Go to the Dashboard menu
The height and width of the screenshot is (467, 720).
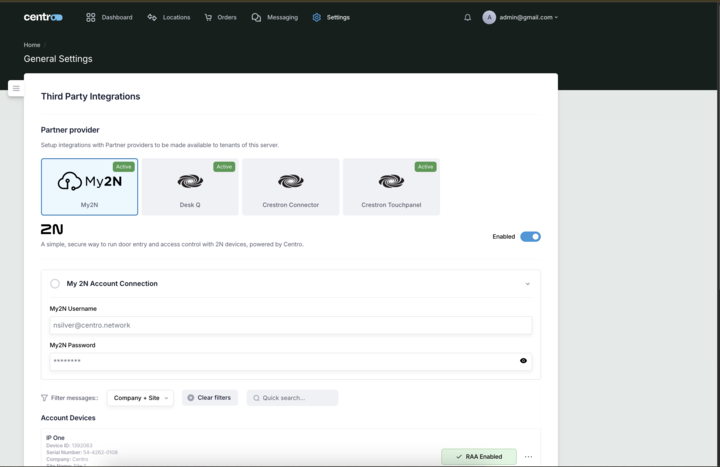109,17
